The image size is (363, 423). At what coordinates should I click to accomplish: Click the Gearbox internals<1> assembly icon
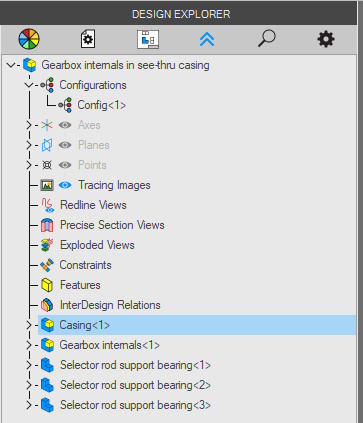coord(47,345)
